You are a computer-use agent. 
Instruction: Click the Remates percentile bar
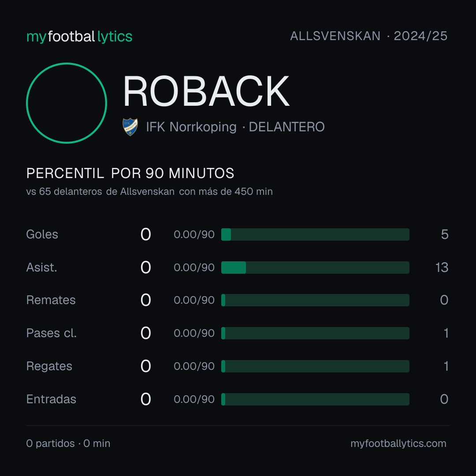pyautogui.click(x=315, y=300)
